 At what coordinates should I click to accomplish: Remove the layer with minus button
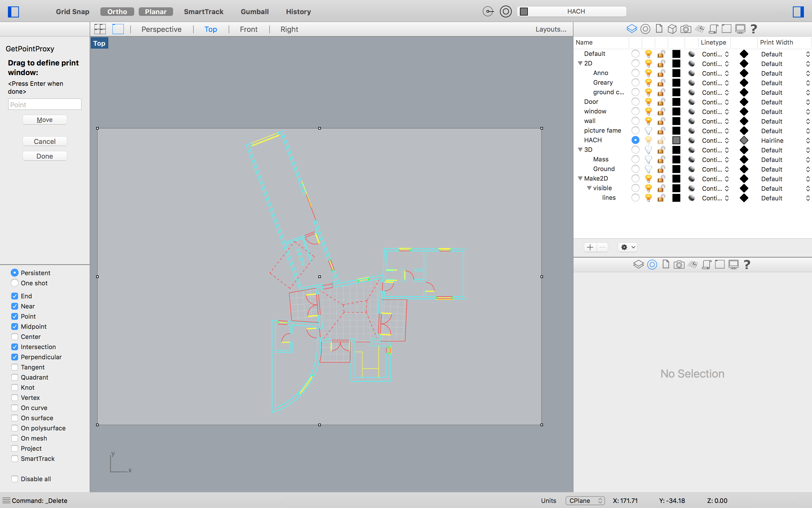603,247
